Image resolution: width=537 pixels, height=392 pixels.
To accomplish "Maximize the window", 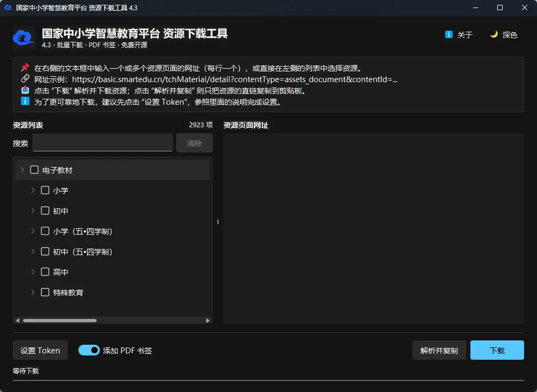I will tap(499, 8).
